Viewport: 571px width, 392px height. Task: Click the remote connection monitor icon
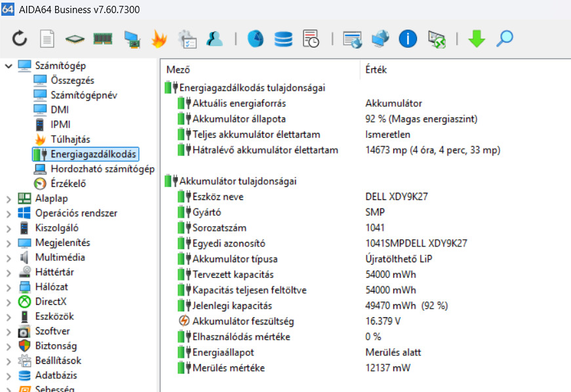pos(437,39)
